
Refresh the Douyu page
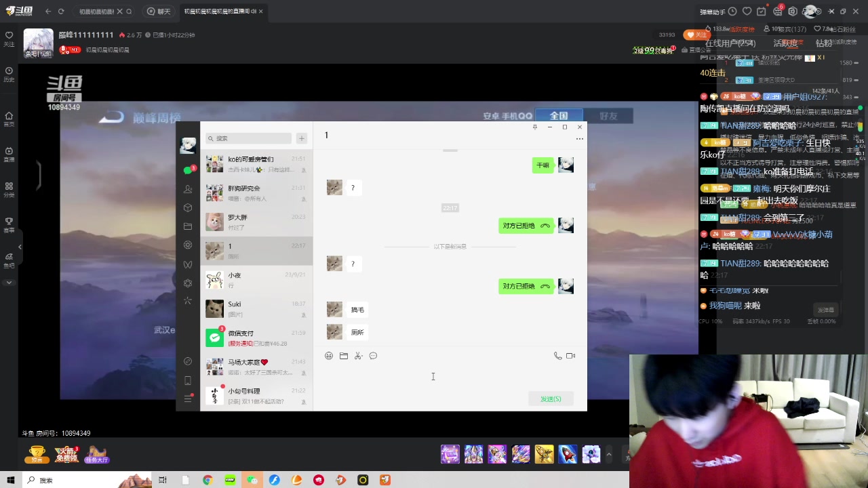(x=61, y=12)
